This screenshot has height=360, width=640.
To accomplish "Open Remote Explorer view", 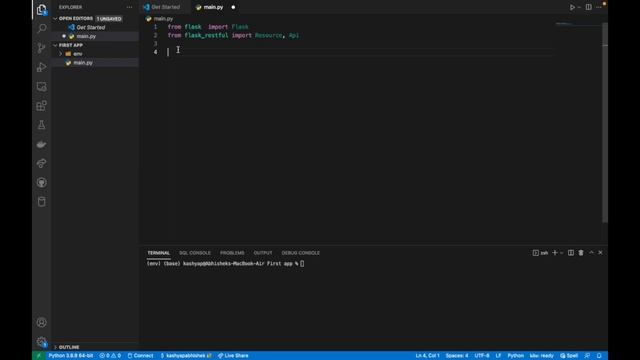I will (x=42, y=87).
